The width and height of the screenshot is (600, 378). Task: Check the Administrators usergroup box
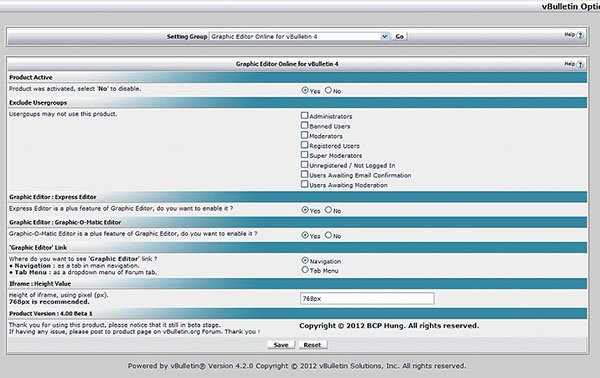(304, 115)
